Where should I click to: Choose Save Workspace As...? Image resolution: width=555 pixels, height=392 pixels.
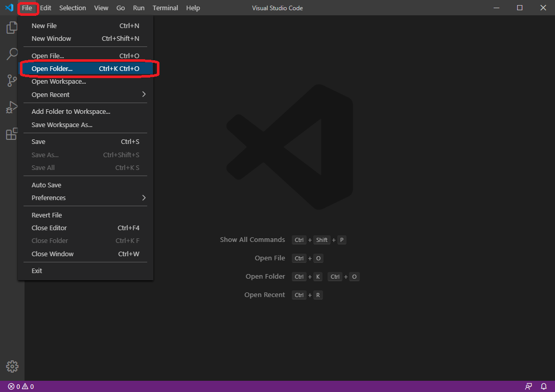coord(85,125)
